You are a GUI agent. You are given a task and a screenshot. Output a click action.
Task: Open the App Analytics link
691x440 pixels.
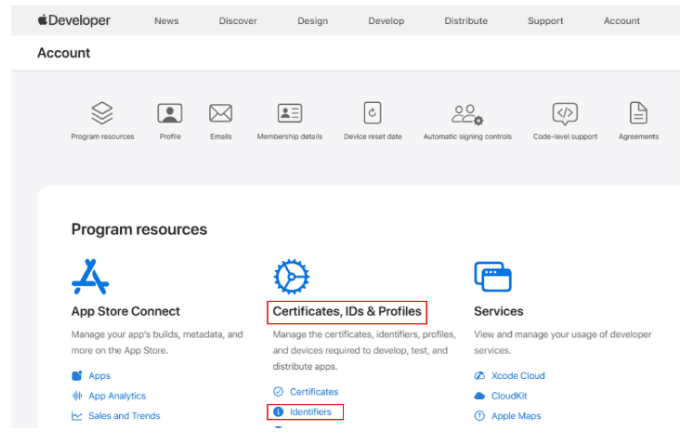tap(117, 396)
